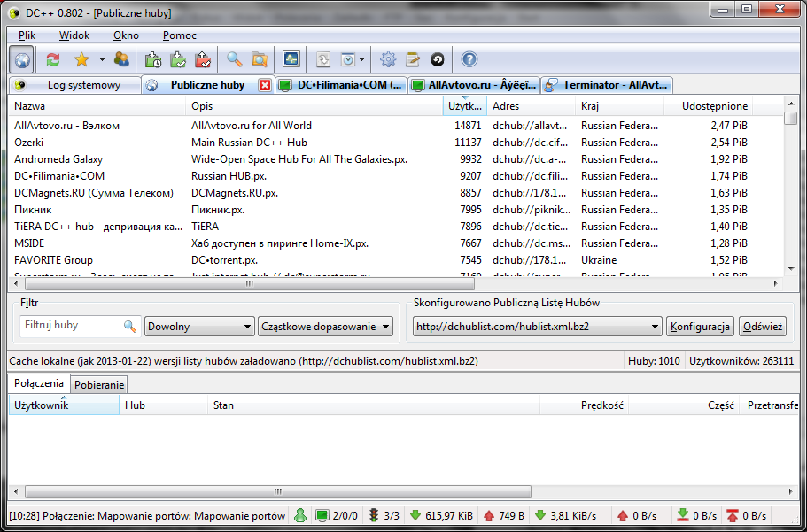The width and height of the screenshot is (807, 532).
Task: Open the Okno menu
Action: (126, 35)
